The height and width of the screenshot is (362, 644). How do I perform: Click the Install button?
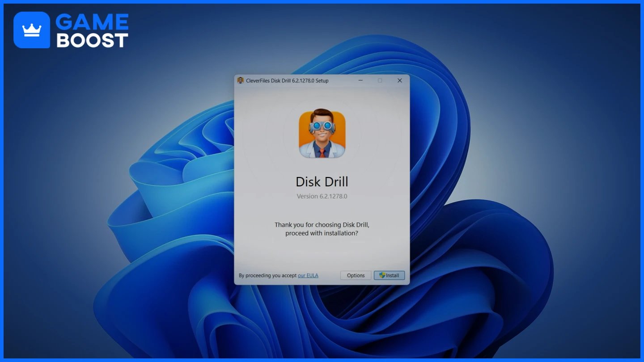(x=389, y=275)
